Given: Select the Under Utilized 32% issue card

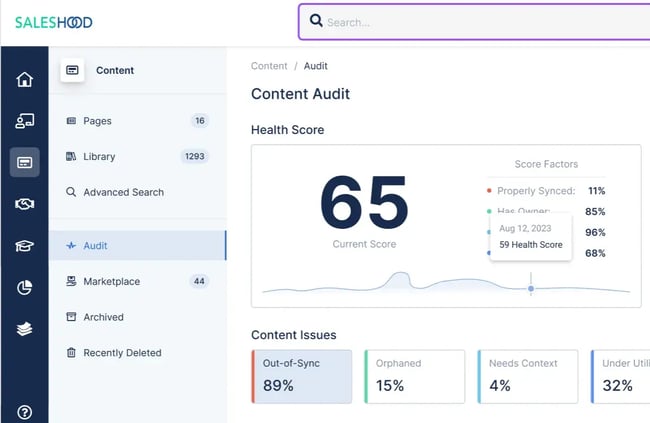Looking at the screenshot, I should 621,377.
